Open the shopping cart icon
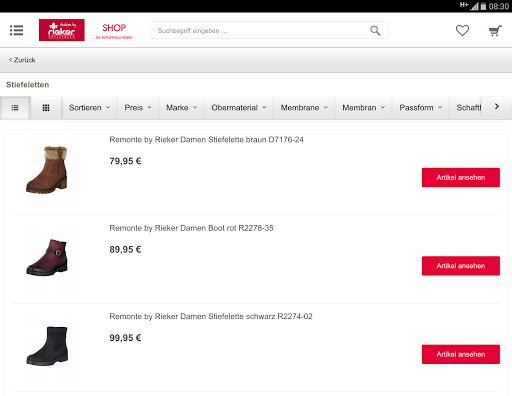 click(495, 31)
